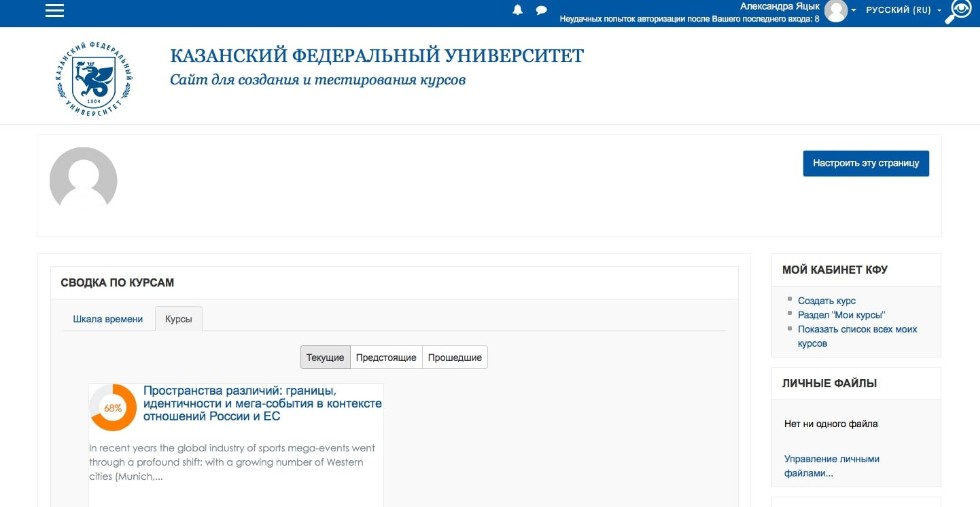The height and width of the screenshot is (507, 980).
Task: Click the accessibility eye magnifier icon
Action: pos(960,11)
